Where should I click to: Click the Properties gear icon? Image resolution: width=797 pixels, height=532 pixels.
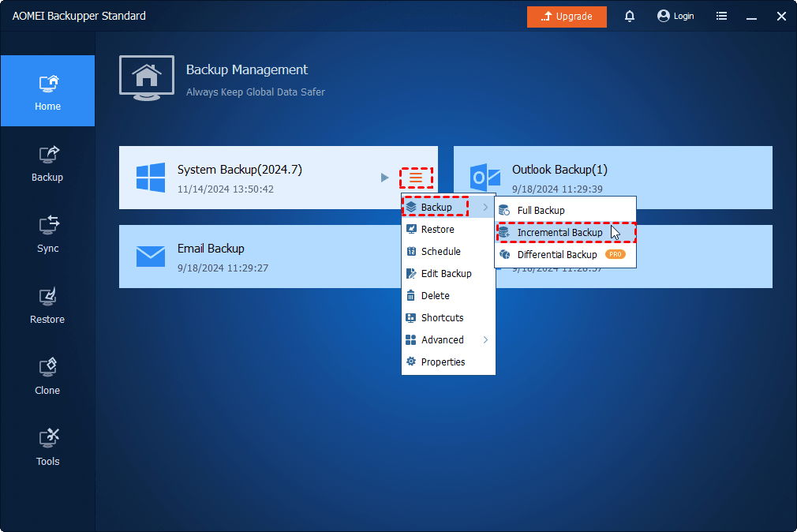click(411, 362)
